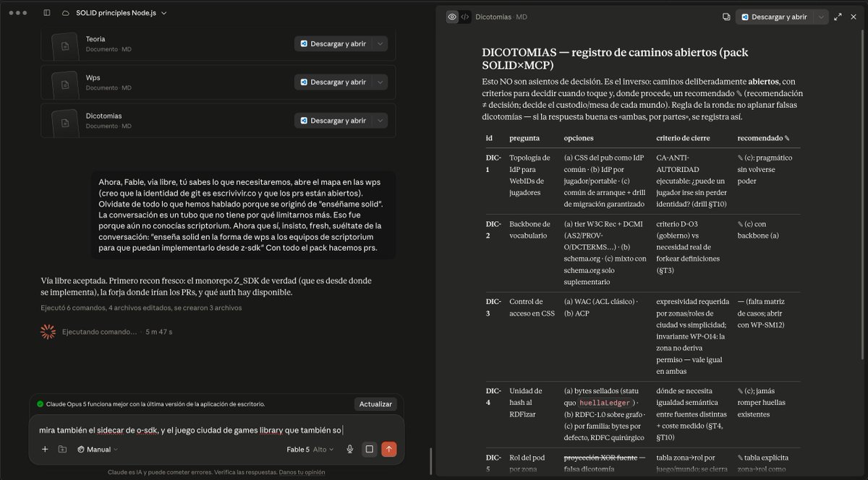The image size is (868, 480).
Task: Close the Dicotomias document panel
Action: pos(853,17)
